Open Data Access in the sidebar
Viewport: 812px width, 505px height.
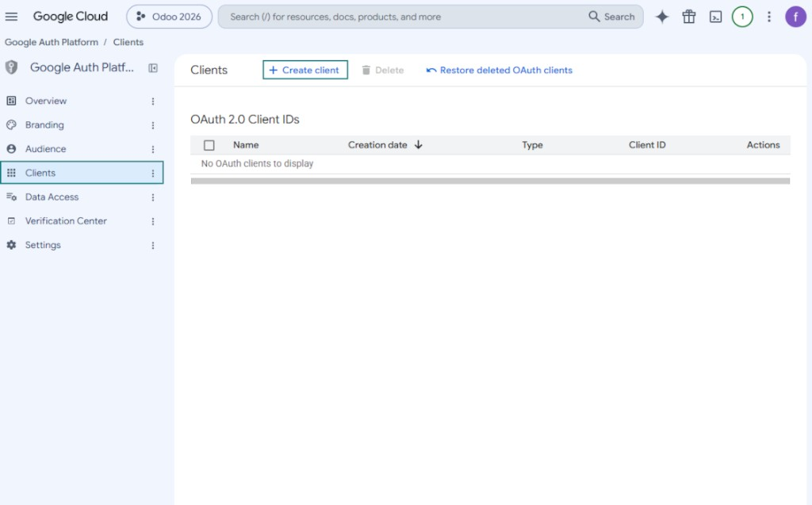(52, 197)
